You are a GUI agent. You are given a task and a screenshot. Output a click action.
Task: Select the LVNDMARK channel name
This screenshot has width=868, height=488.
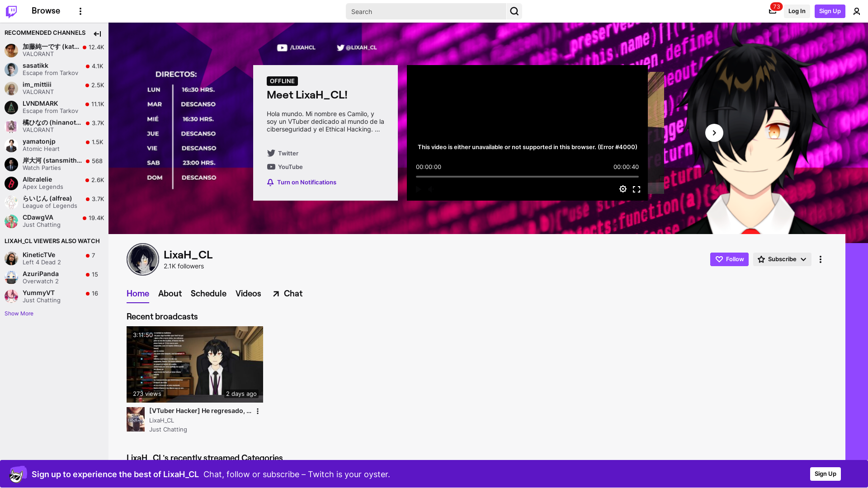coord(40,103)
